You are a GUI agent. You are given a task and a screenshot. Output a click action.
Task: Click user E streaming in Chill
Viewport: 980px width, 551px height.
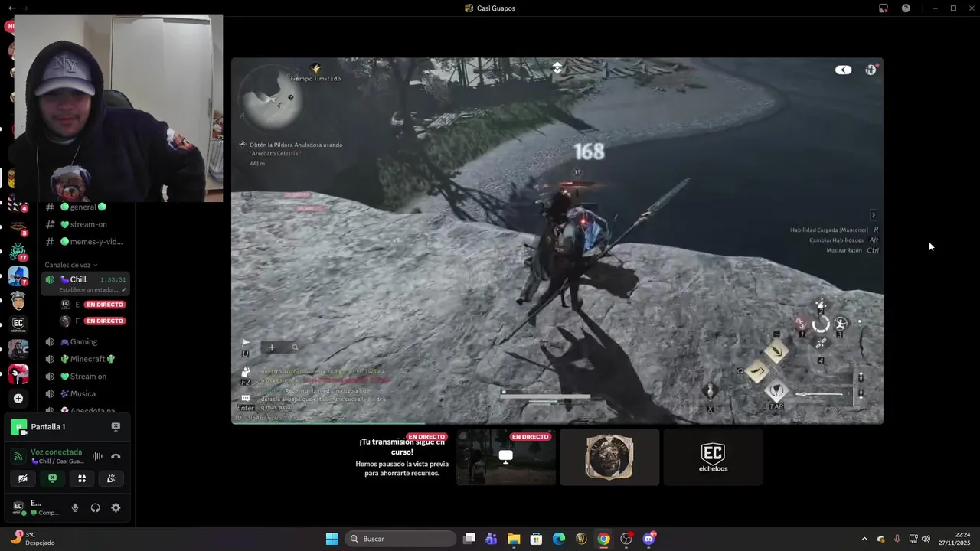(92, 305)
